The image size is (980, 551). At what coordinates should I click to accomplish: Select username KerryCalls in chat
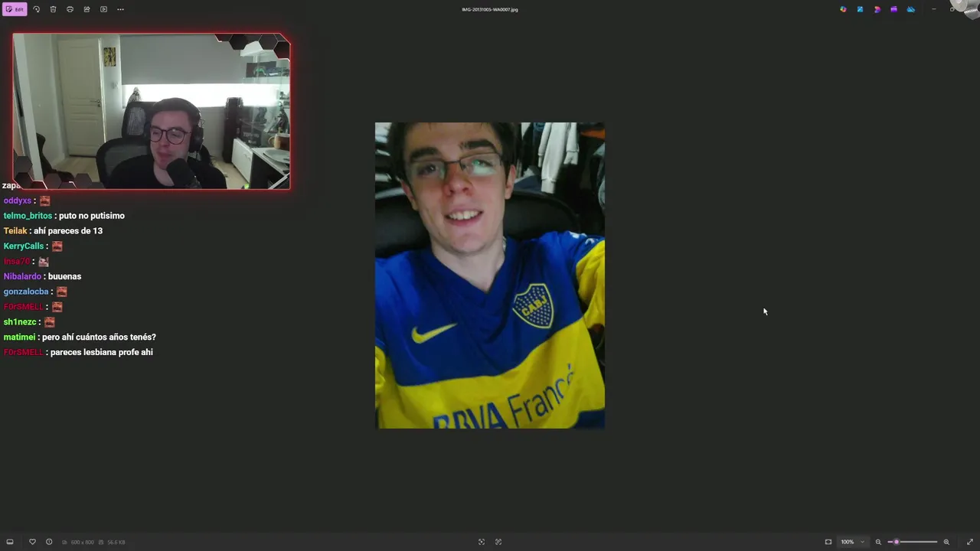pos(24,246)
